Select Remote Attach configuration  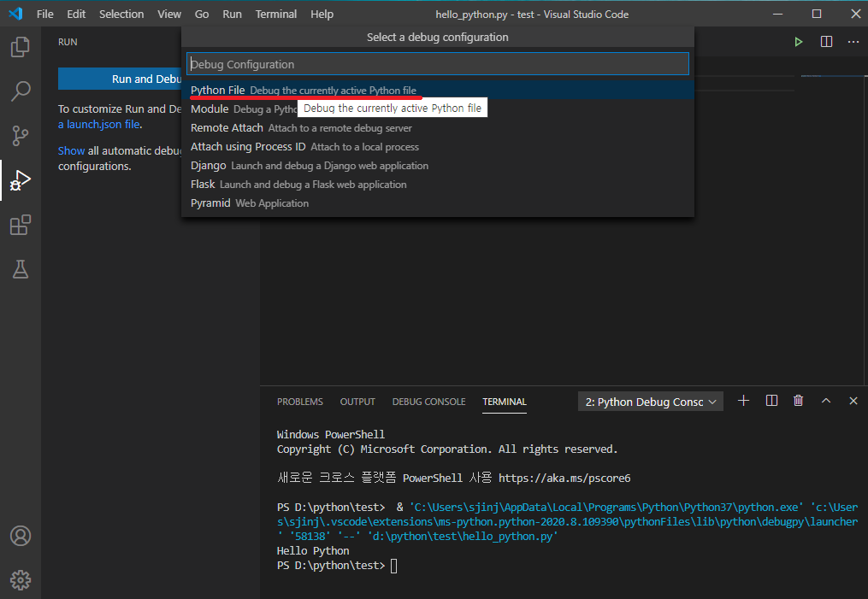click(x=437, y=128)
